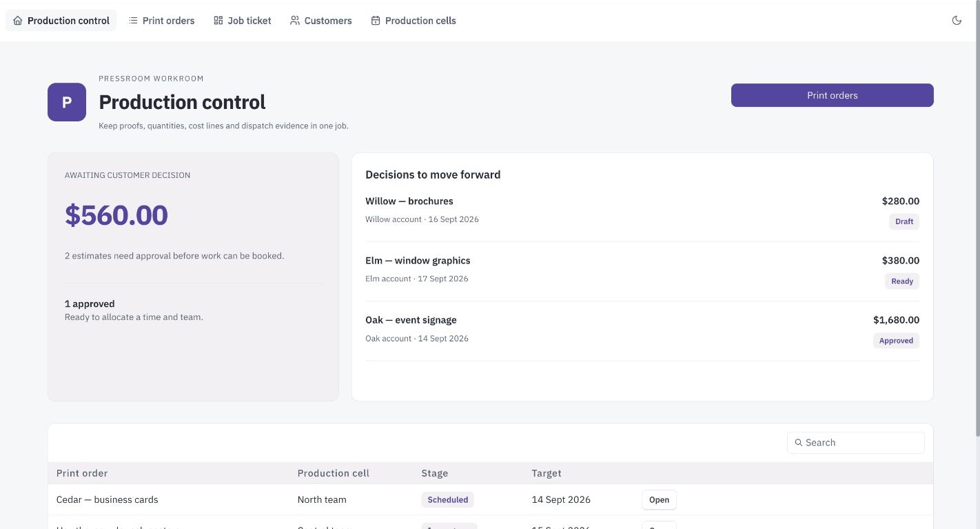Click the list icon beside Print orders
This screenshot has width=980, height=529.
133,21
